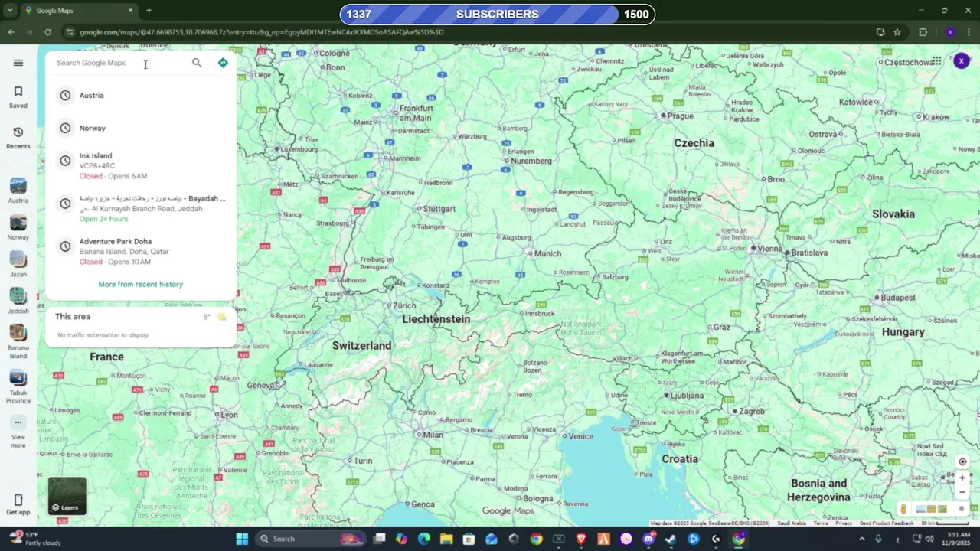This screenshot has width=980, height=551.
Task: Click the Vienna city label on map
Action: 768,249
